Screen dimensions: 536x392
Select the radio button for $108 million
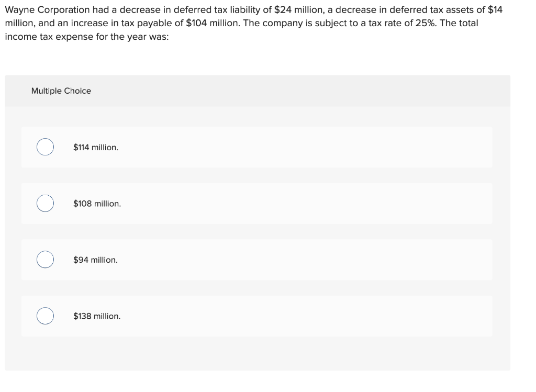click(44, 203)
